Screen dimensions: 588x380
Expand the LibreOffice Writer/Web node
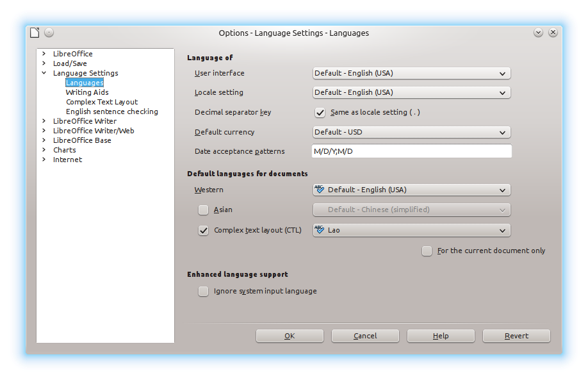(x=44, y=131)
